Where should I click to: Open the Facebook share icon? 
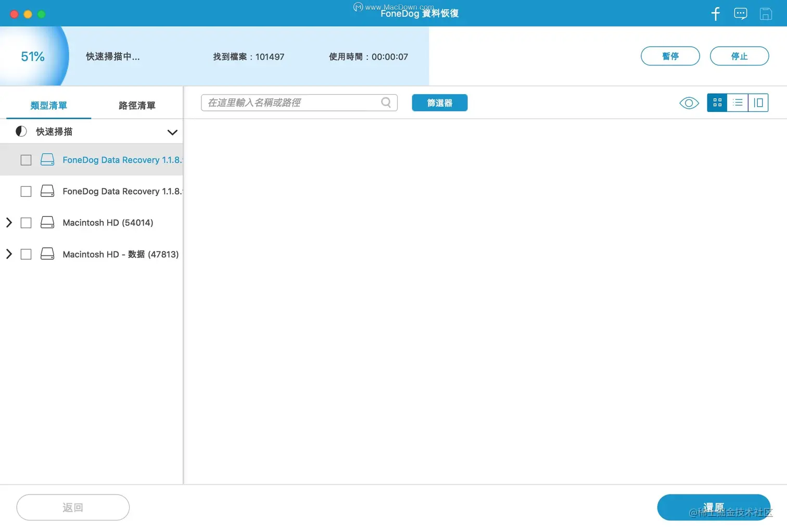[x=716, y=14]
